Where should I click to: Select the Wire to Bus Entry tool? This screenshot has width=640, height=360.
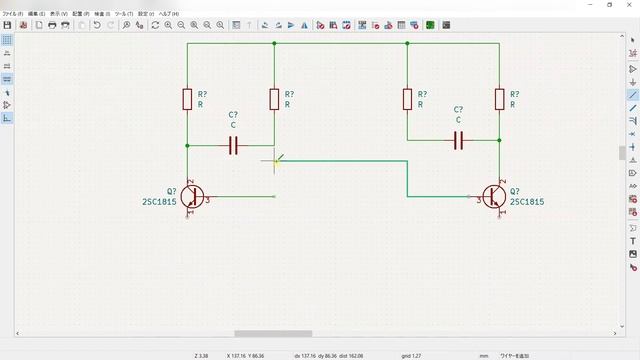pyautogui.click(x=633, y=121)
